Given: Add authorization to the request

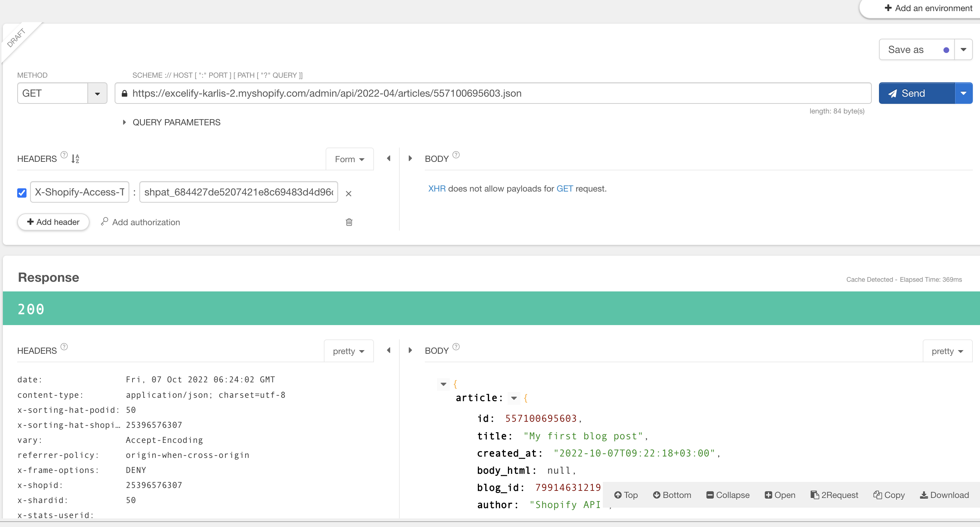Looking at the screenshot, I should [140, 222].
